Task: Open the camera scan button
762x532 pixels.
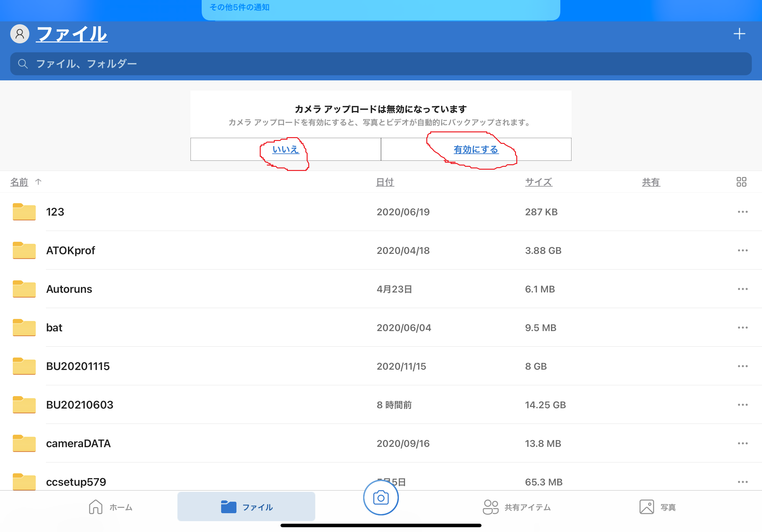Action: [x=381, y=498]
